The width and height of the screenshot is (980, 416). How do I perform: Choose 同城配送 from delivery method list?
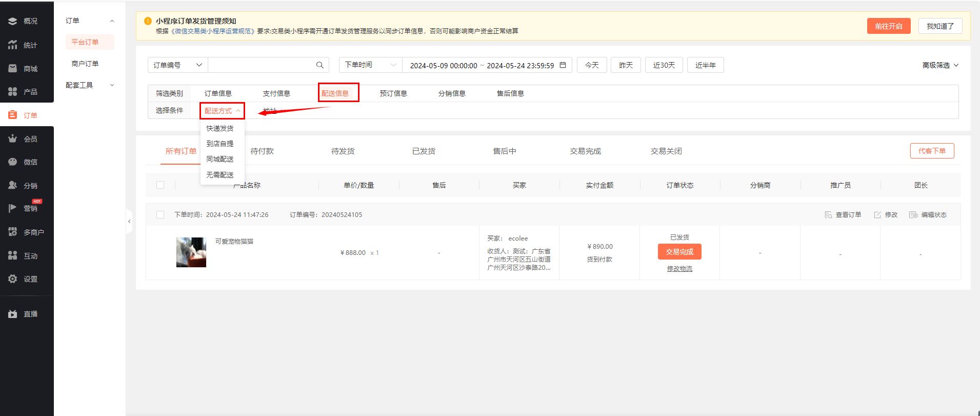click(220, 159)
